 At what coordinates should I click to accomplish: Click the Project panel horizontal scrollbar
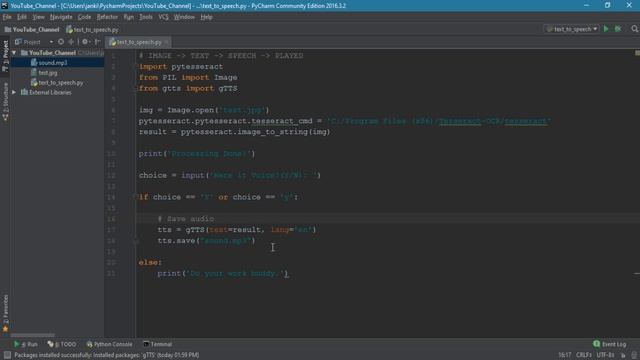tap(33, 335)
